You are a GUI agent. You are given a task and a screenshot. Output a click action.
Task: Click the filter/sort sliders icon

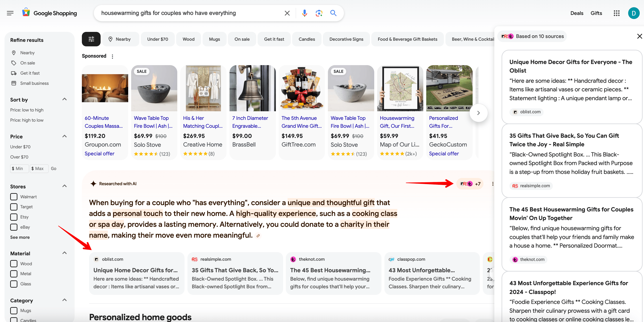click(91, 39)
